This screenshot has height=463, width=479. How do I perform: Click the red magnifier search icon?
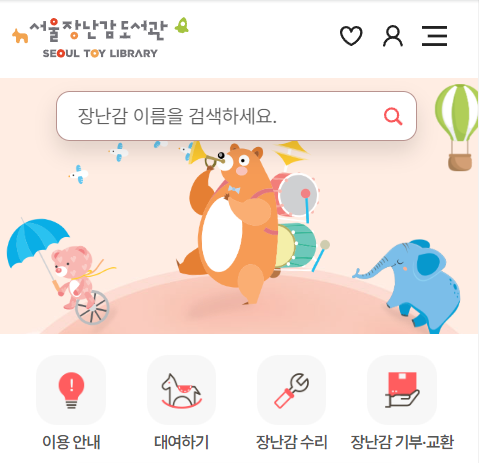pyautogui.click(x=393, y=116)
